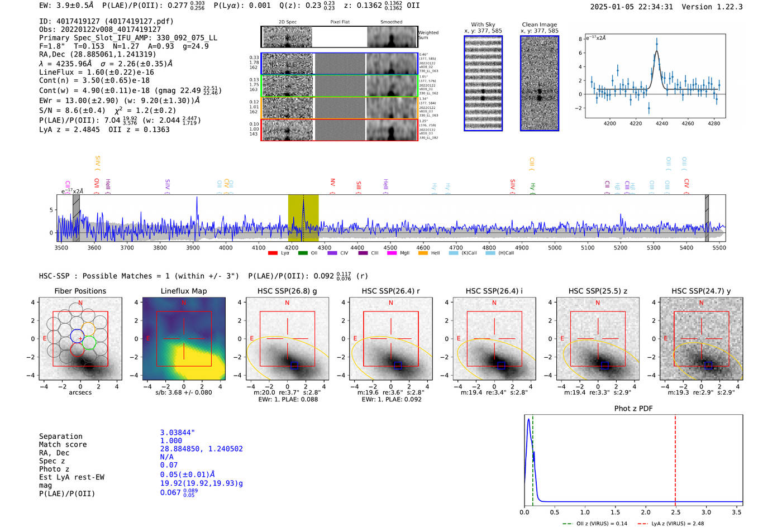
Task: Select the blue-bordered 2D fiber spectrum row
Action: (340, 64)
